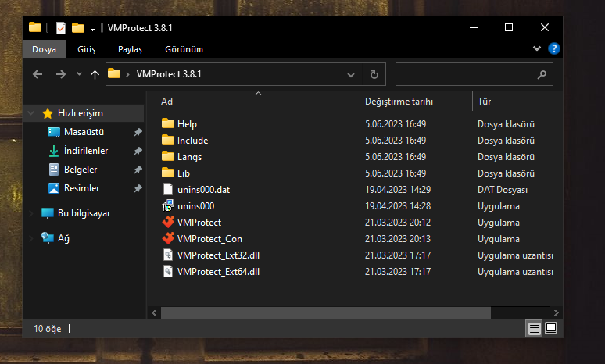Click the Hızlı erişim star icon

pyautogui.click(x=48, y=113)
